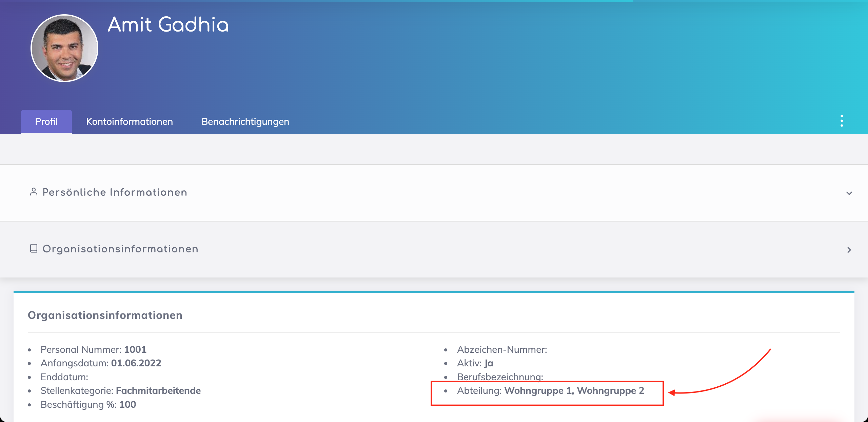868x422 pixels.
Task: Click the book icon beside Organisationsinformationen
Action: (34, 249)
